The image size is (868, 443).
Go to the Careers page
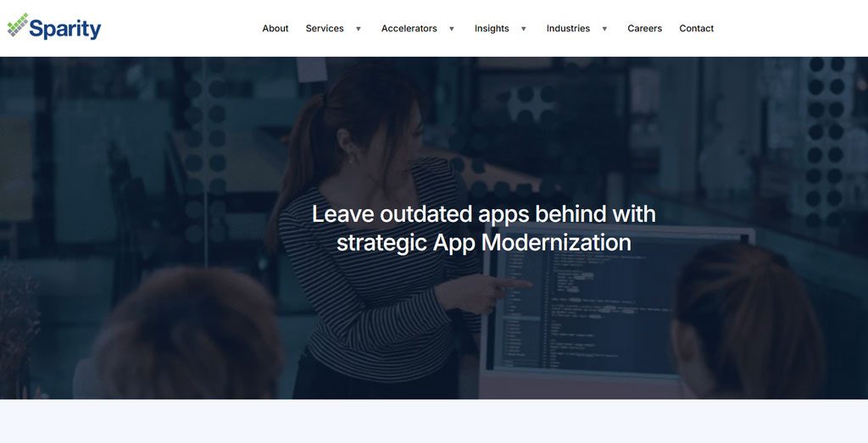(x=644, y=28)
